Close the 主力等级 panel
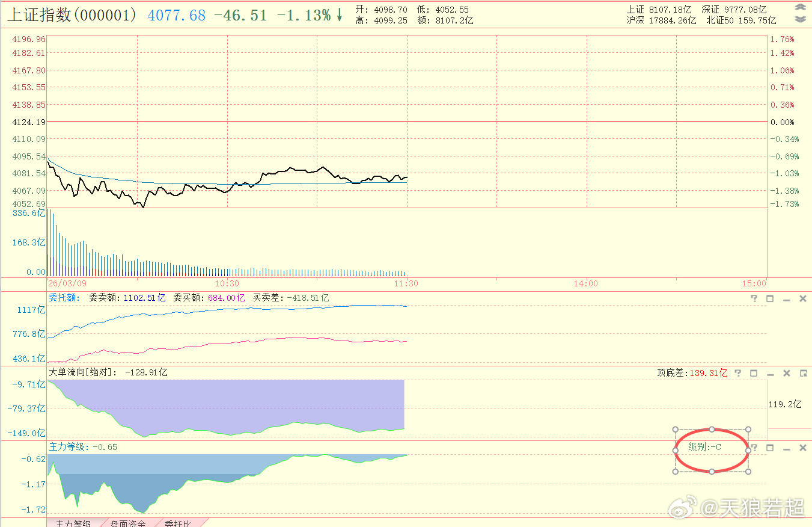Screen dimensions: 812x527 coord(802,448)
